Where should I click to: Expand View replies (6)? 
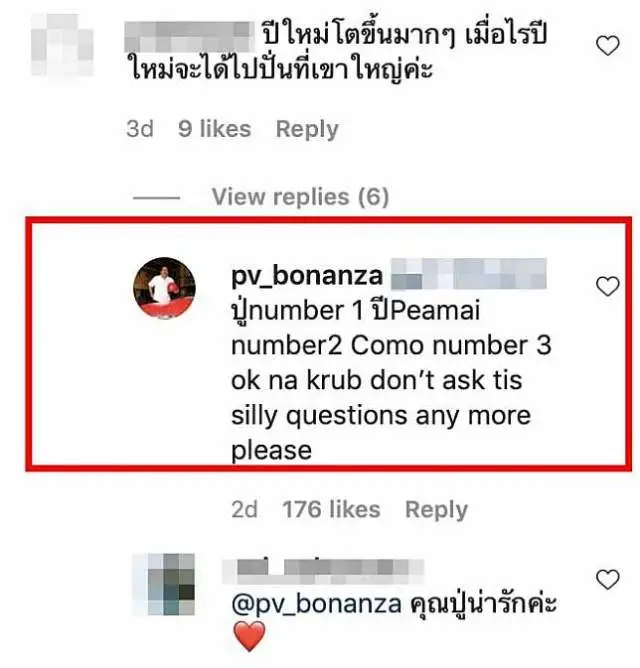(x=300, y=197)
